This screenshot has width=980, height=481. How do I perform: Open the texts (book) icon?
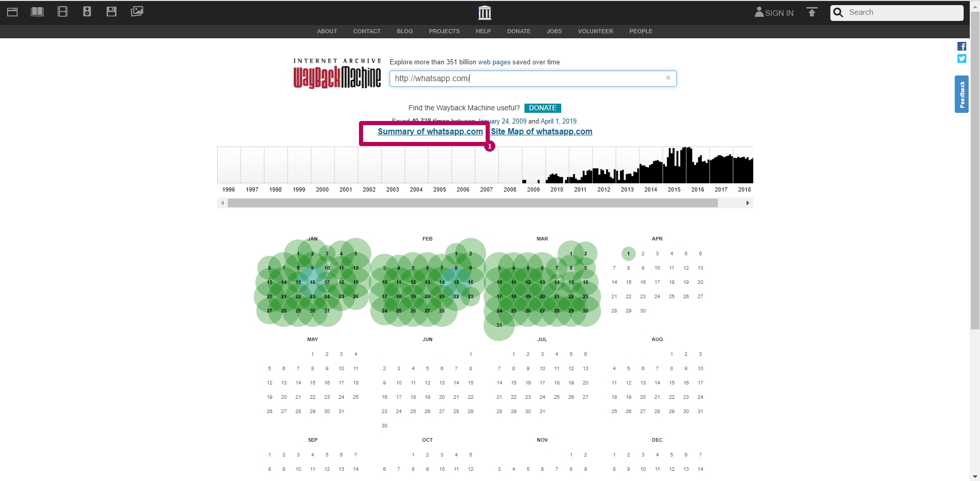coord(37,12)
